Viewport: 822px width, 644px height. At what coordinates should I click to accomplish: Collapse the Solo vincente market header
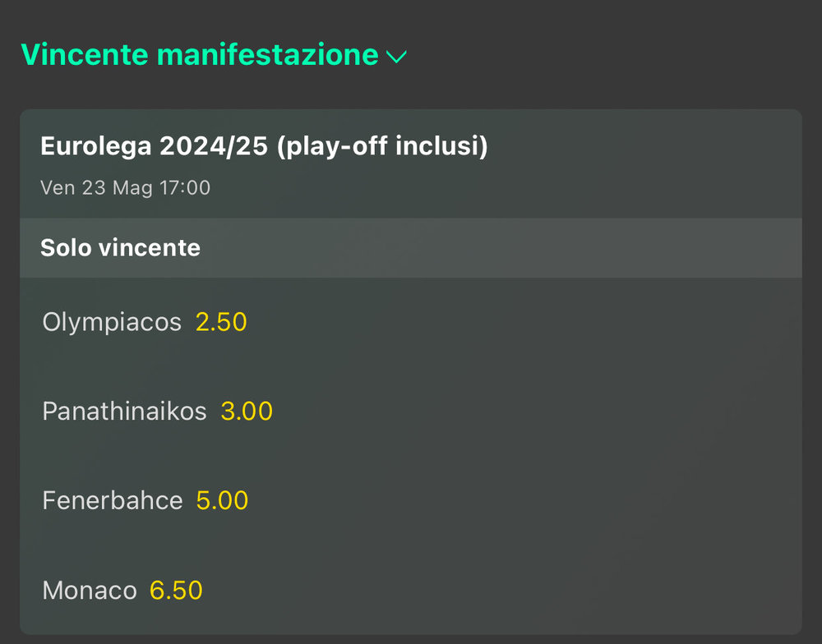click(410, 248)
